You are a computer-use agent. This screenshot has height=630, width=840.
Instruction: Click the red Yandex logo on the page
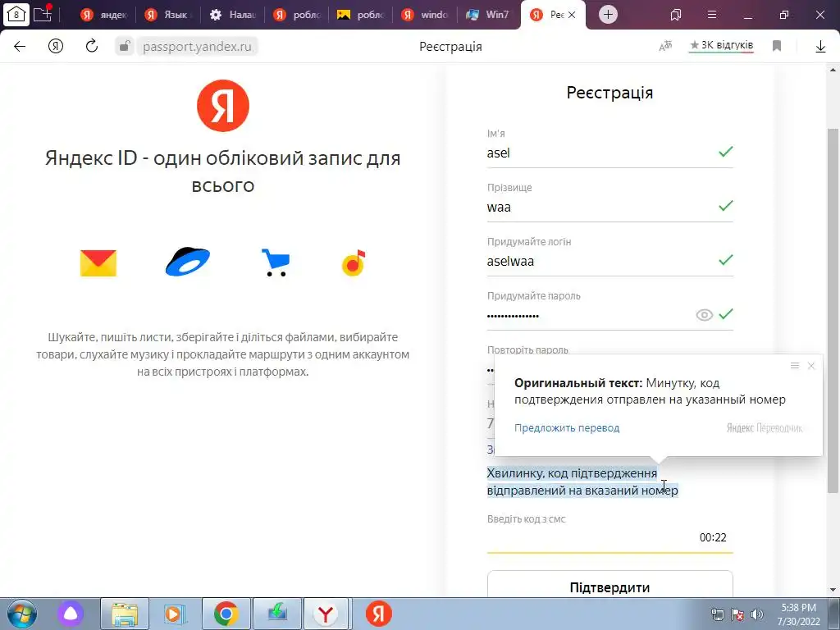pos(223,106)
